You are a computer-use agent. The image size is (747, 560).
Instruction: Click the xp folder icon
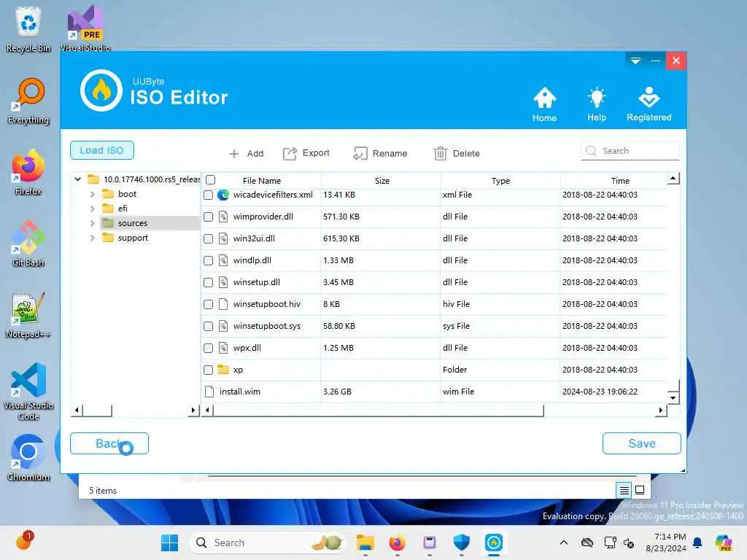(223, 370)
